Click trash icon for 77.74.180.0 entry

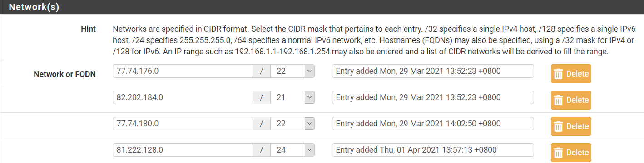click(x=559, y=126)
